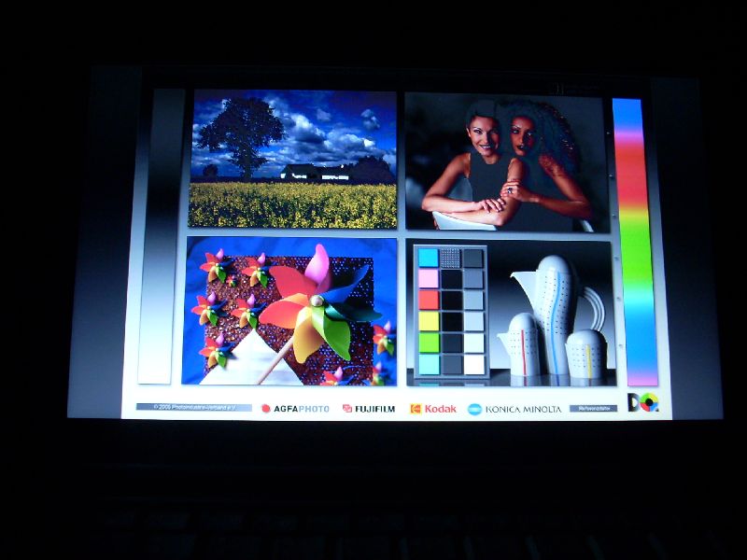The image size is (747, 560).
Task: Click the small Referenzdatei label
Action: [593, 409]
